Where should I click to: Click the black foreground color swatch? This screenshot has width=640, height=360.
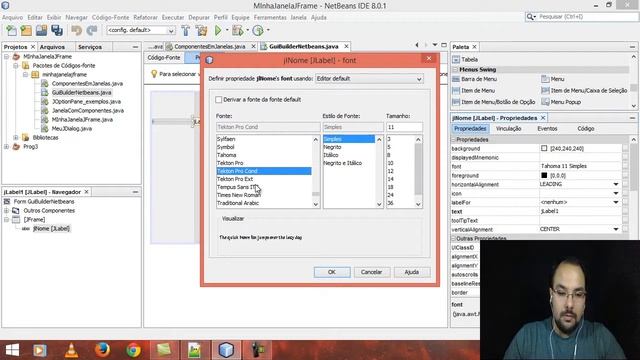[544, 176]
